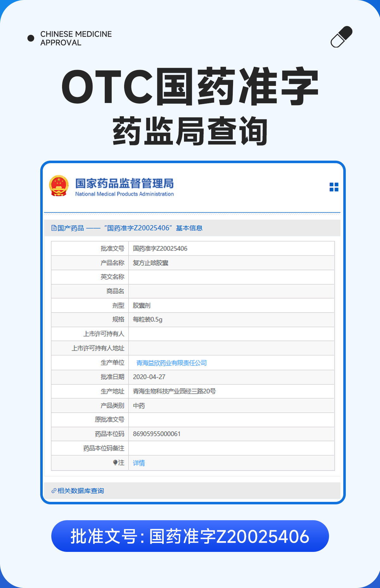Select the 中药 product category value
380x588 pixels.
139,406
